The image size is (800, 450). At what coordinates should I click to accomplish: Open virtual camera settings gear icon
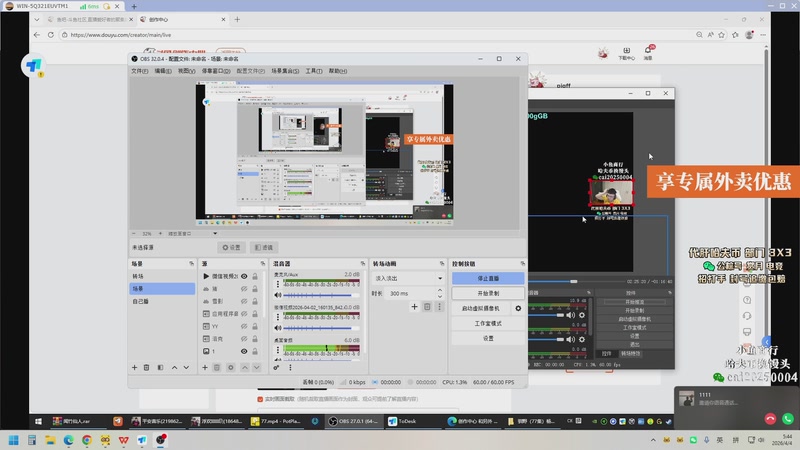click(x=518, y=309)
